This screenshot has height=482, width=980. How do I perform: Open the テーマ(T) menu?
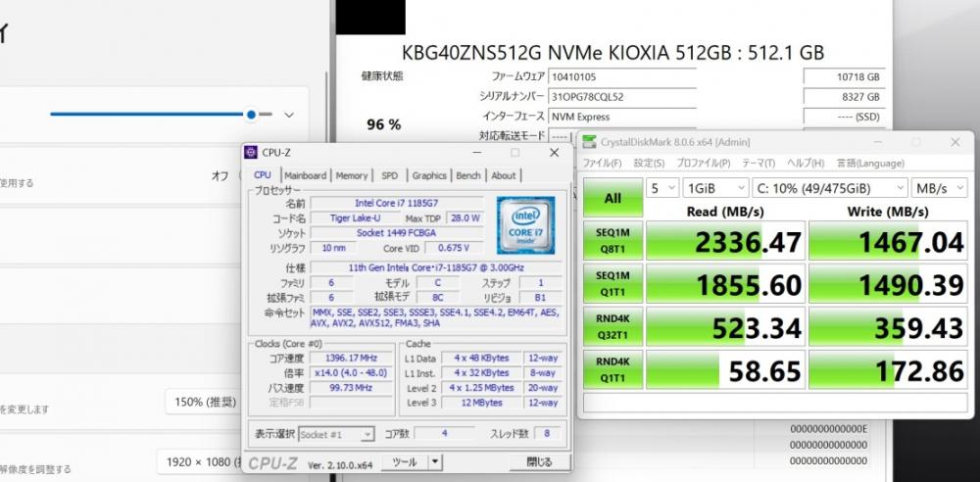tap(759, 164)
